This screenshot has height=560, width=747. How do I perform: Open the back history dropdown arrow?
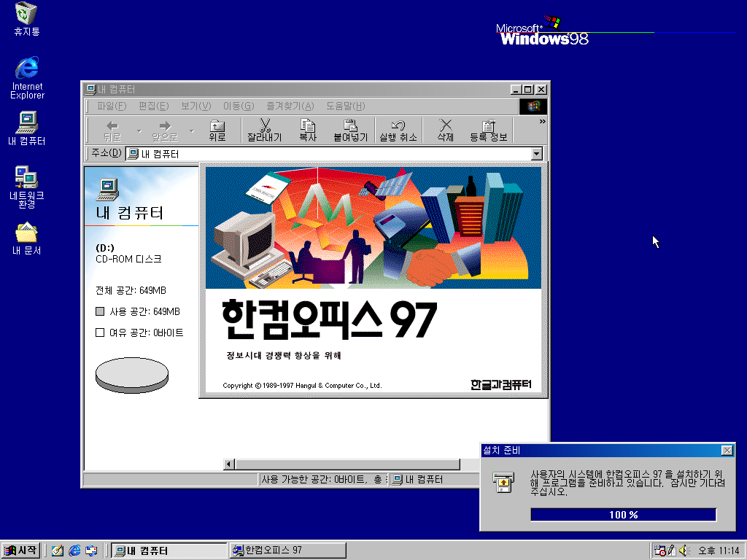[x=139, y=131]
